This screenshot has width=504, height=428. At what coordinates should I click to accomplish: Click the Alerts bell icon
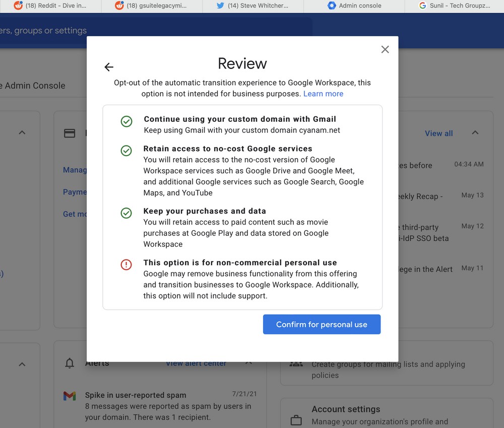(x=70, y=363)
